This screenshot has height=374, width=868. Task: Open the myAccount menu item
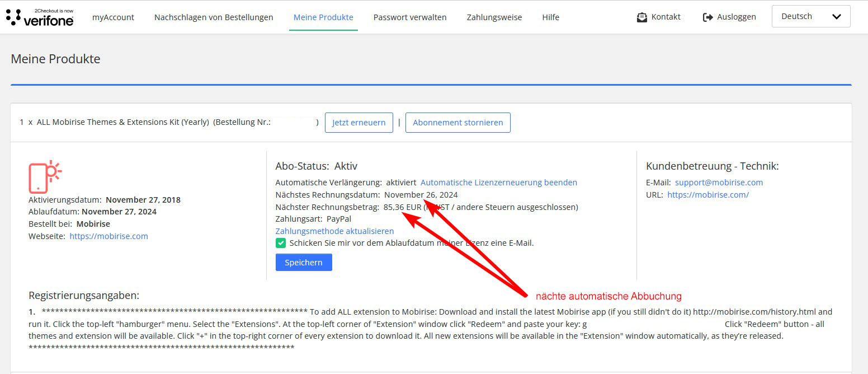113,17
